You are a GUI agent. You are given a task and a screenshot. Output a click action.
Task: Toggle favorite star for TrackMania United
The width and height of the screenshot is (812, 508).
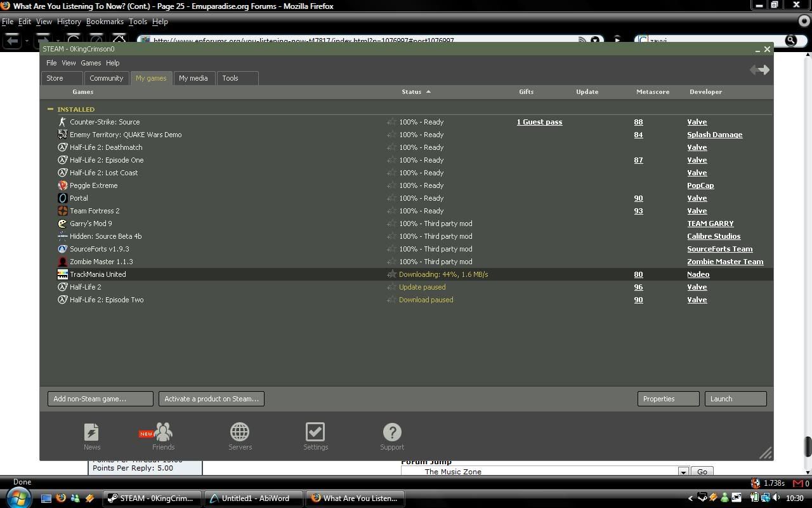(x=391, y=274)
